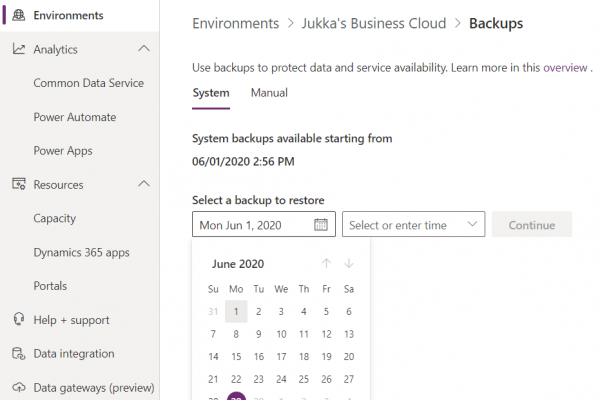
Task: Click the Help + support headset icon
Action: pyautogui.click(x=19, y=319)
